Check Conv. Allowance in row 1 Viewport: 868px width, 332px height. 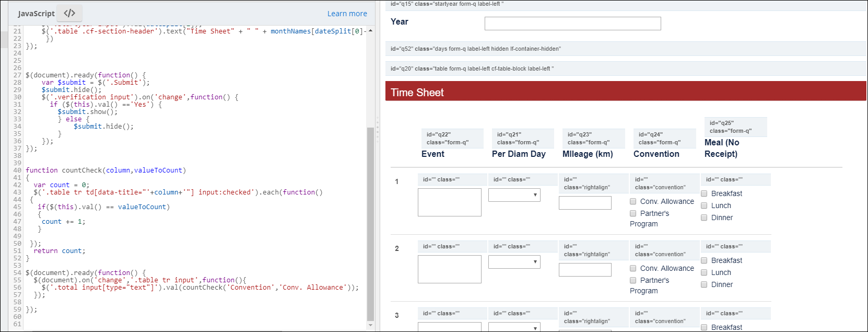pos(633,201)
